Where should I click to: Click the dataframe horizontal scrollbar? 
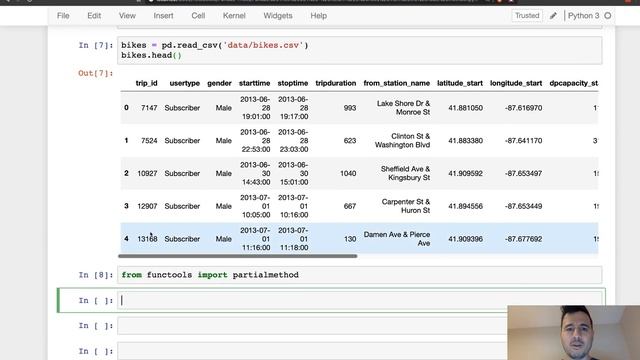[x=238, y=256]
